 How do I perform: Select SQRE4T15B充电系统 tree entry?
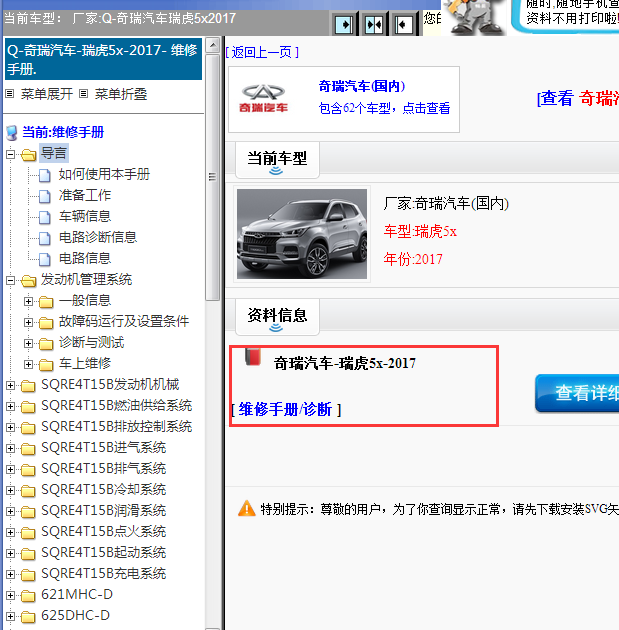(104, 573)
